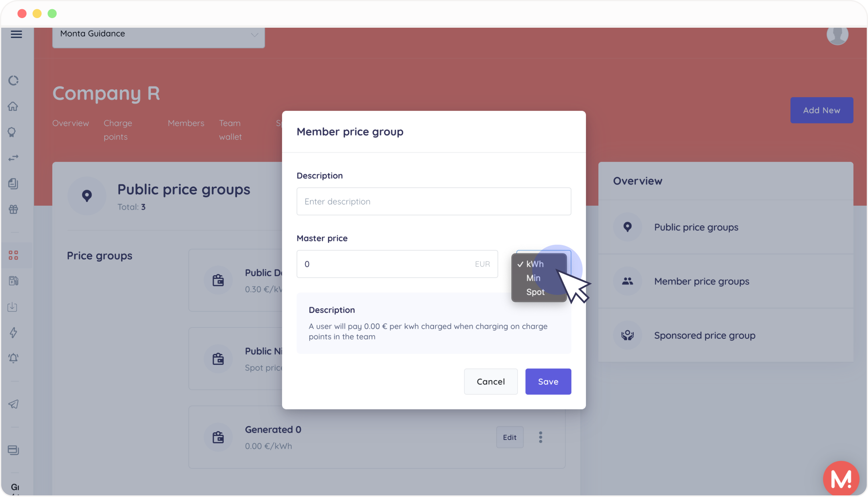Click Save button in member price group

[548, 381]
